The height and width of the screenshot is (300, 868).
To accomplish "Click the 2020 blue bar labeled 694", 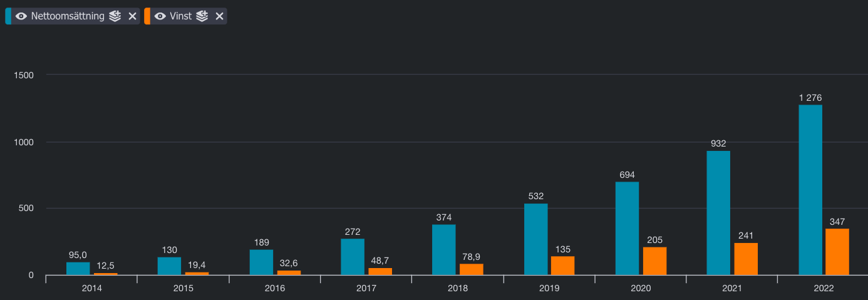I will point(627,229).
